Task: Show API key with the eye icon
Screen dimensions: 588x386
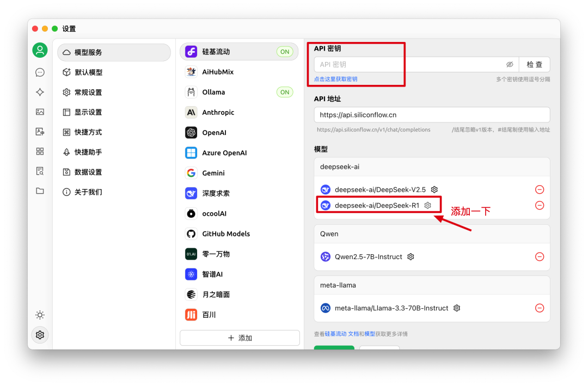Action: 510,64
